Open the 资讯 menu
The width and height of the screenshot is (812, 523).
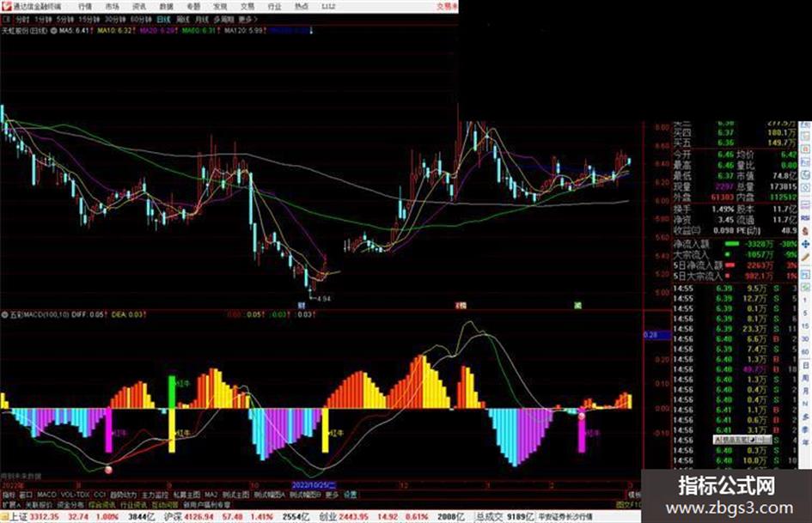pos(139,7)
